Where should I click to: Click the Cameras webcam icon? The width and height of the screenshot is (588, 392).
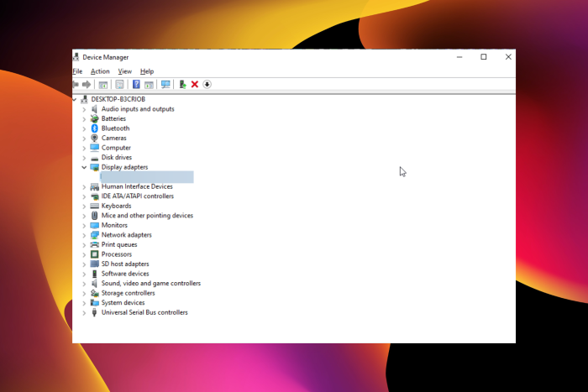pos(95,139)
